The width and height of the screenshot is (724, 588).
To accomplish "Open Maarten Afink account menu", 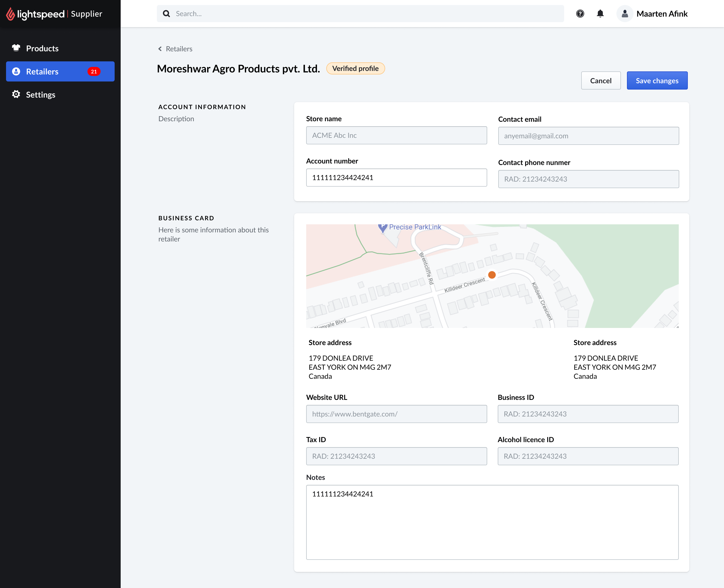I will (652, 14).
